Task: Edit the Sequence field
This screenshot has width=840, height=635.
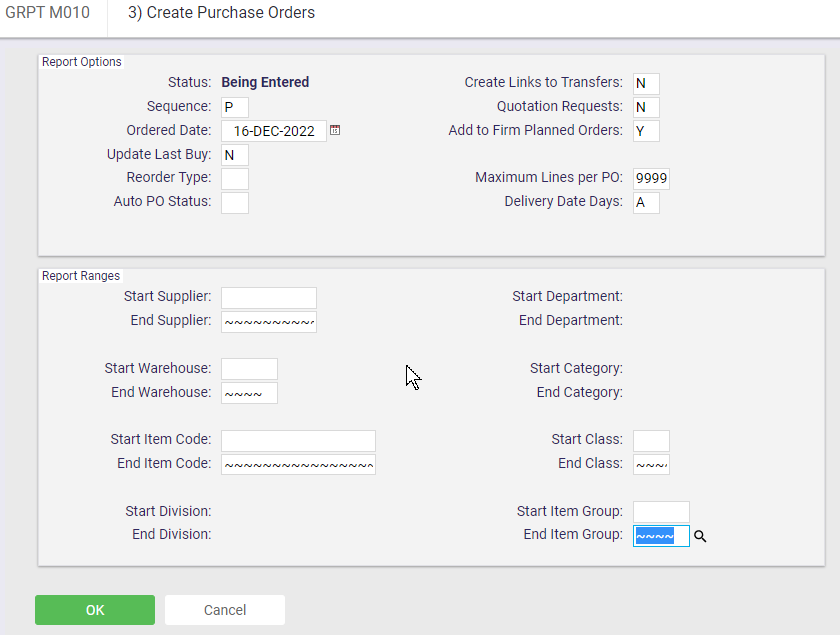Action: pyautogui.click(x=235, y=107)
